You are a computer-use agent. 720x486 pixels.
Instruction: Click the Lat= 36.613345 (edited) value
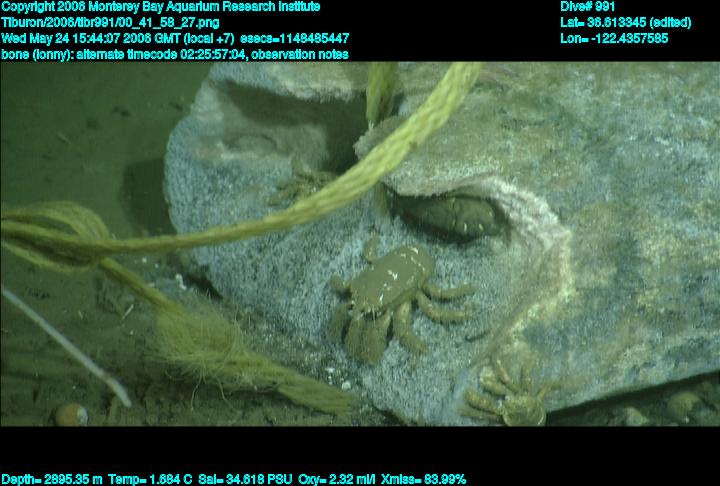[625, 23]
